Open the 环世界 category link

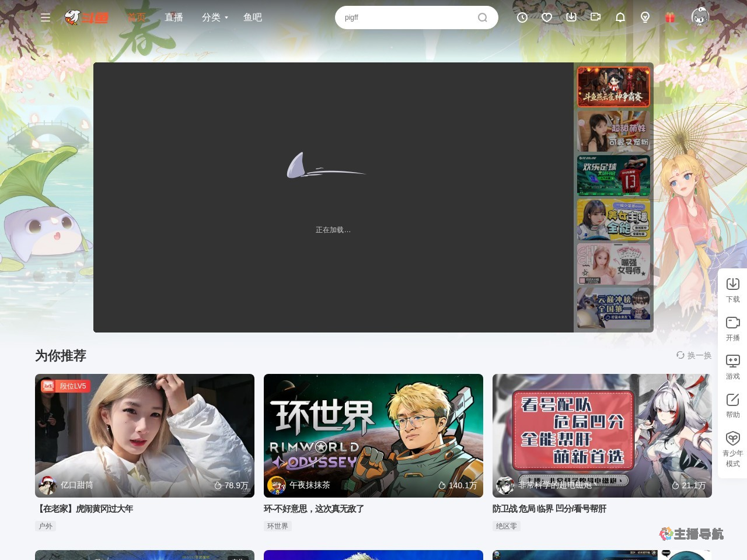pos(277,526)
